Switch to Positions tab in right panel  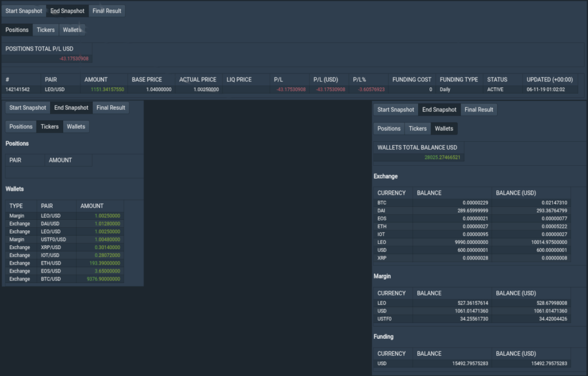(x=389, y=129)
